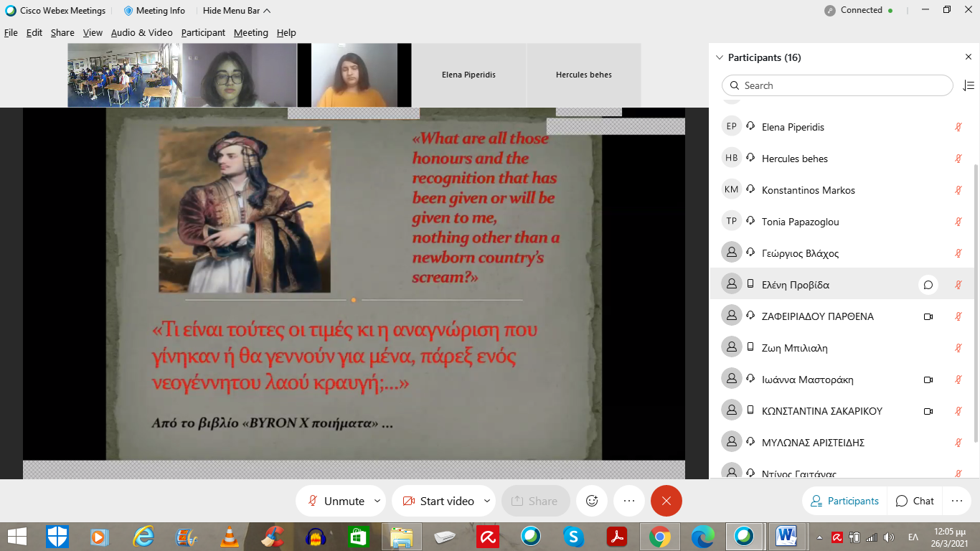Collapse the Participants (16) panel header

click(x=720, y=57)
